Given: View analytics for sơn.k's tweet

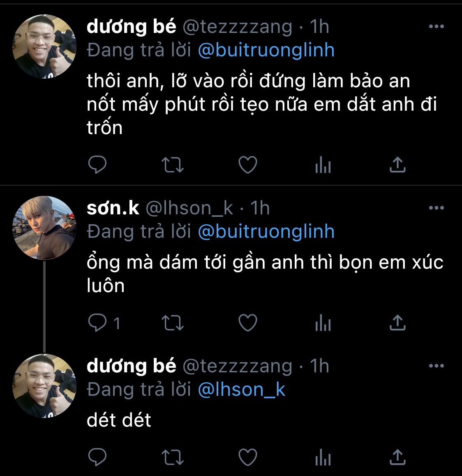Looking at the screenshot, I should [323, 323].
